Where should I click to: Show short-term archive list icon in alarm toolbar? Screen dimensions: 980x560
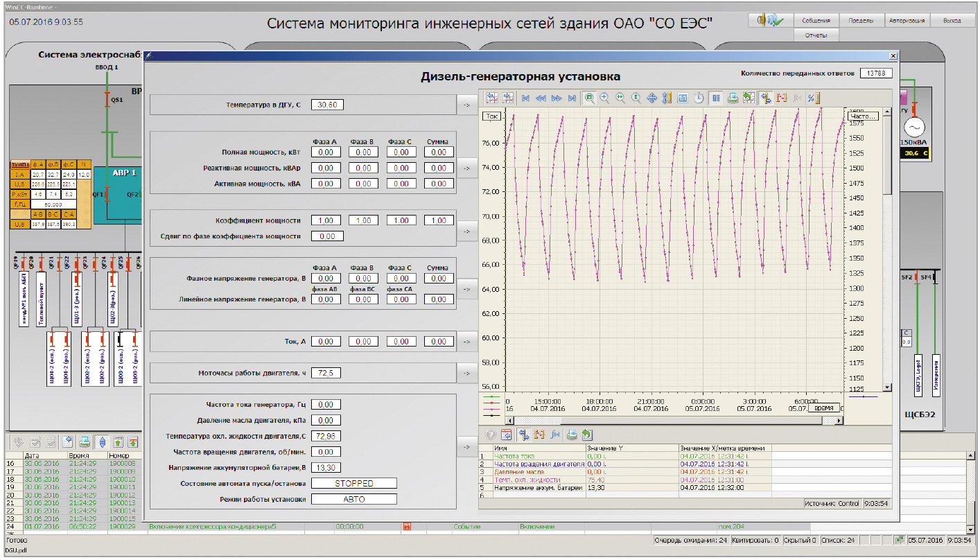[118, 441]
